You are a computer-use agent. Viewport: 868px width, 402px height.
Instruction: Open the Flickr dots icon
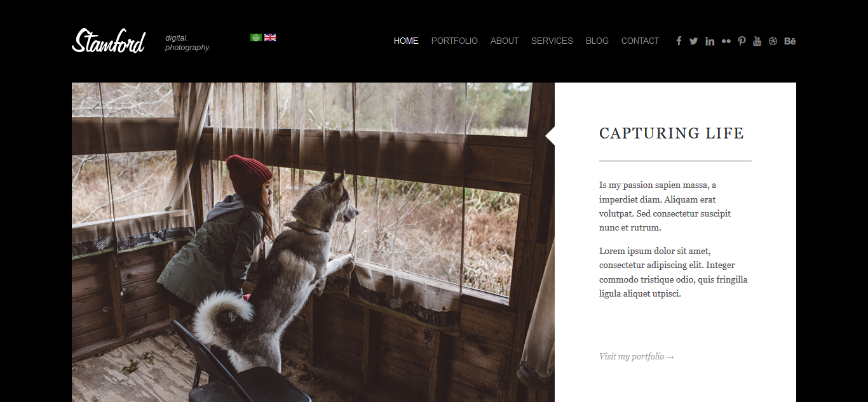[x=726, y=41]
